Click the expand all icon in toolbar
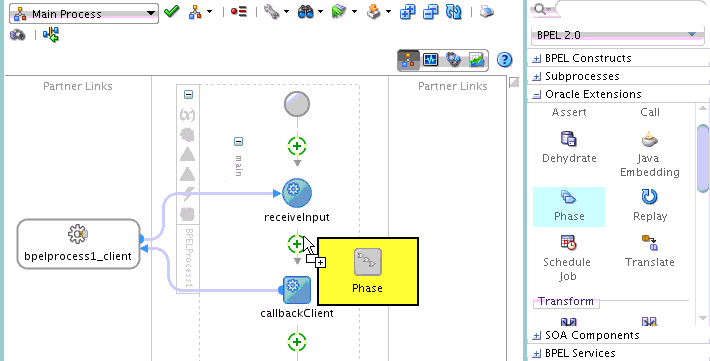This screenshot has height=361, width=710. click(x=408, y=12)
